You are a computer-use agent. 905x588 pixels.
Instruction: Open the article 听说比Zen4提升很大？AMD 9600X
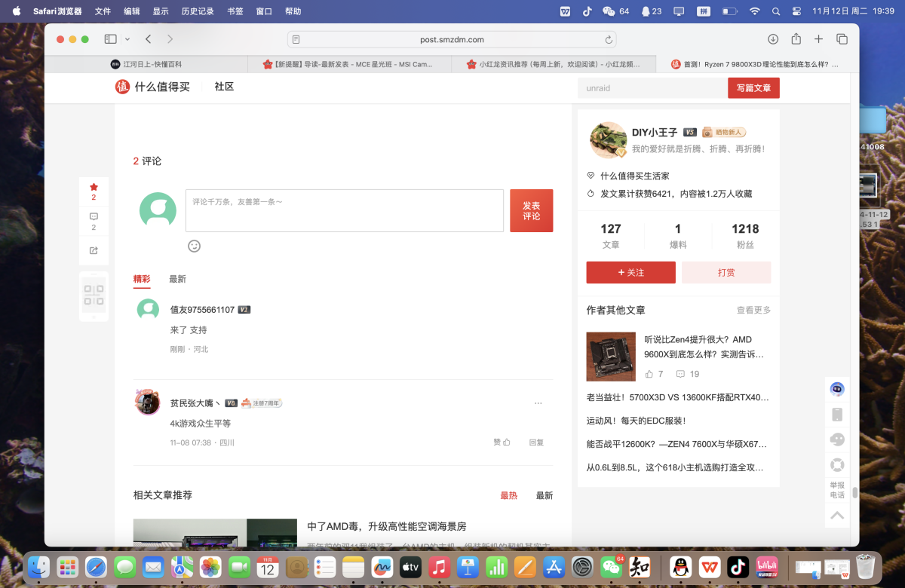click(x=704, y=347)
